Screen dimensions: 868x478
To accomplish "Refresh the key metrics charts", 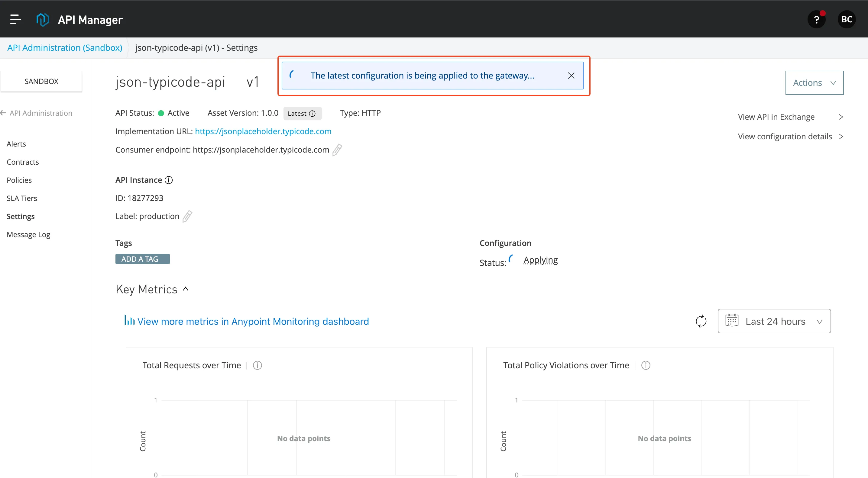I will click(701, 321).
